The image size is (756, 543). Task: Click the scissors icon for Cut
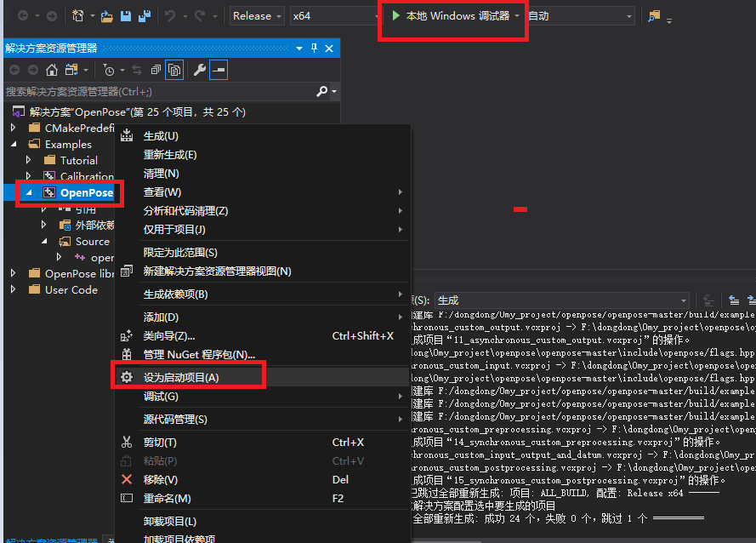(x=127, y=442)
